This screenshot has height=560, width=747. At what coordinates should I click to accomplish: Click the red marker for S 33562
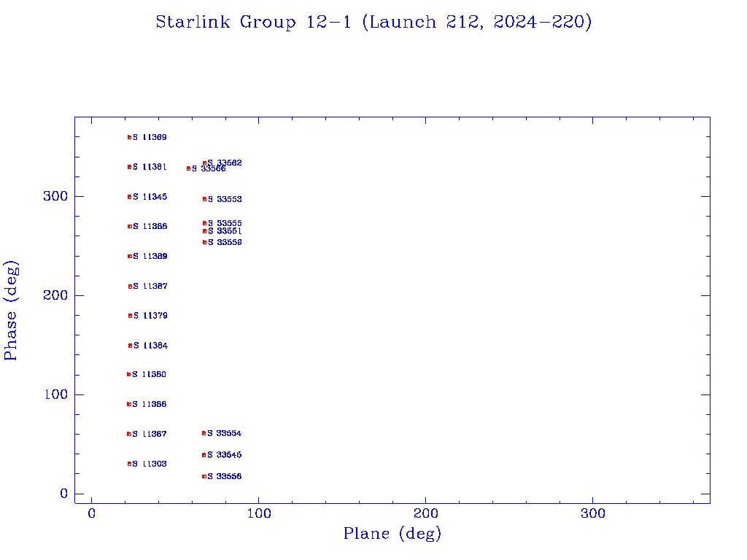click(205, 163)
